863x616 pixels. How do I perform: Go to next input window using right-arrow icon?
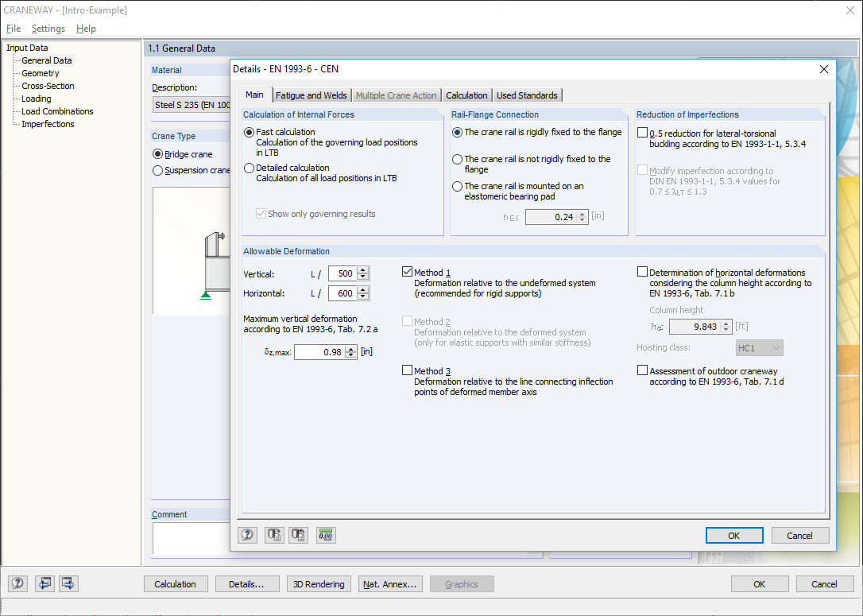pyautogui.click(x=68, y=583)
